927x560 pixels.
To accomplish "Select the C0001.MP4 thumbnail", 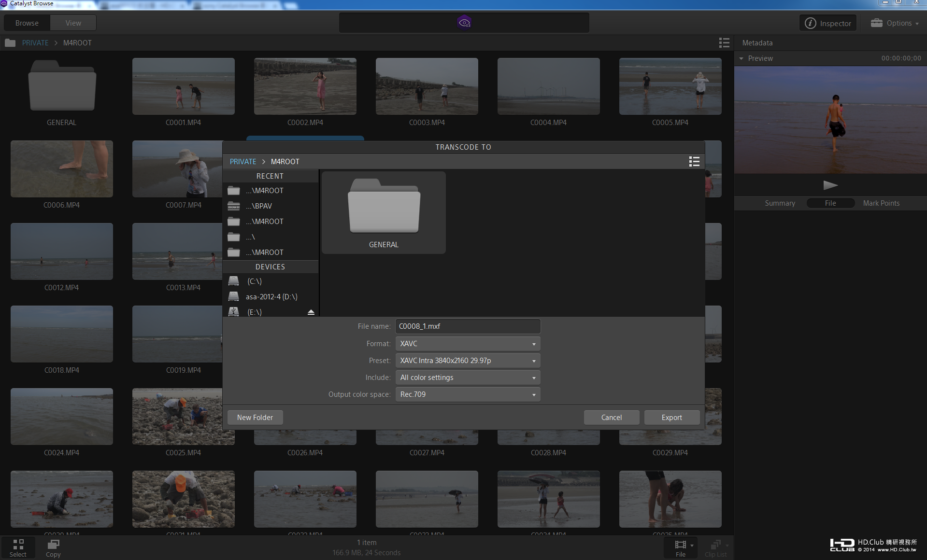I will click(184, 86).
